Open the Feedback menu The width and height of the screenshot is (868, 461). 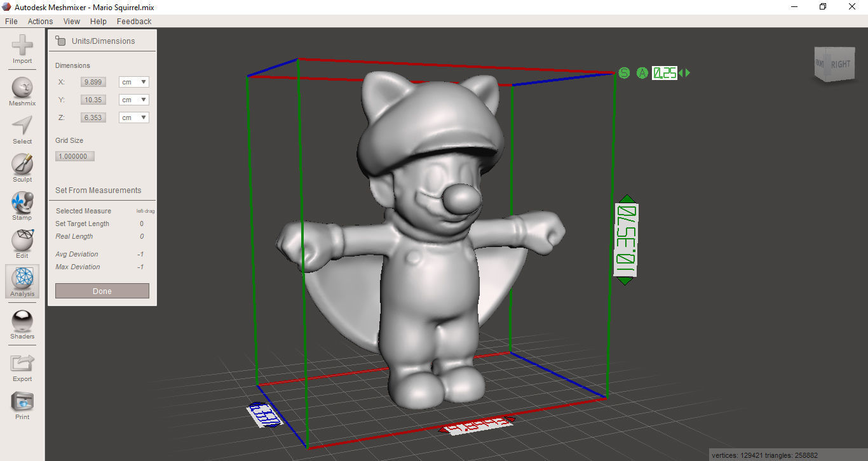click(x=134, y=21)
